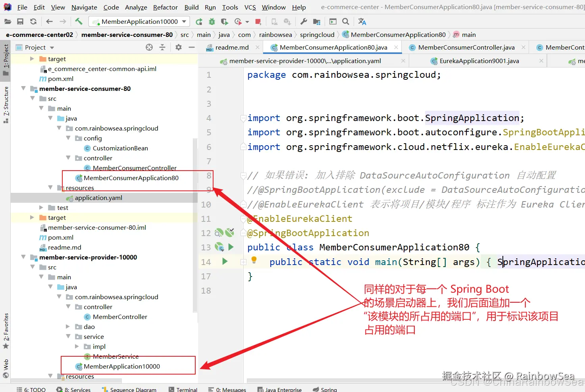Click the green Rerun icon in toolbar
This screenshot has width=585, height=392.
[199, 21]
